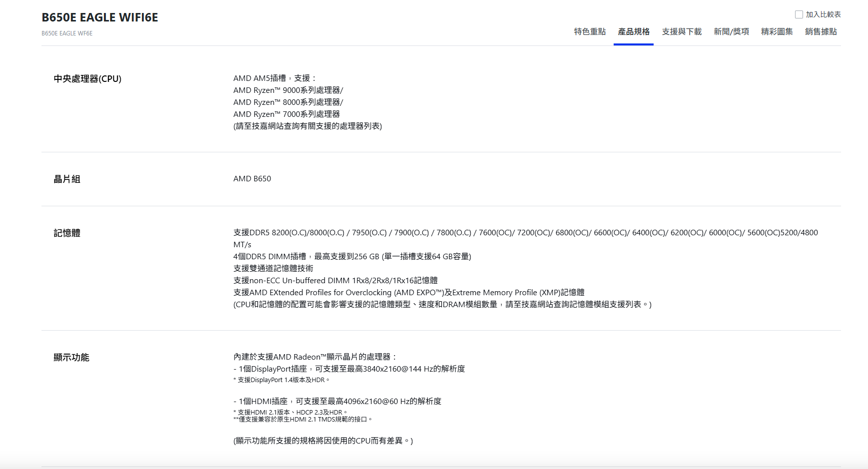Click the AMD B650 chipset value

[252, 179]
